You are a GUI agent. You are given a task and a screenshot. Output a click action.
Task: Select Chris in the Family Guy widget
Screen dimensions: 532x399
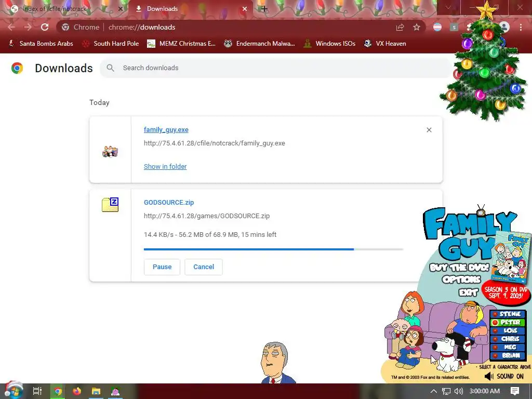pyautogui.click(x=508, y=339)
